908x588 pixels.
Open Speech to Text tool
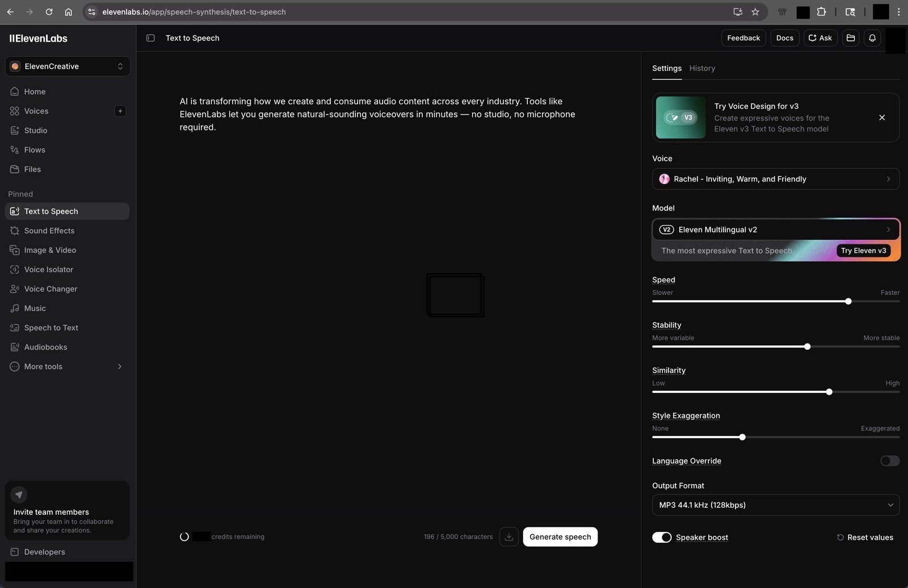(x=67, y=328)
